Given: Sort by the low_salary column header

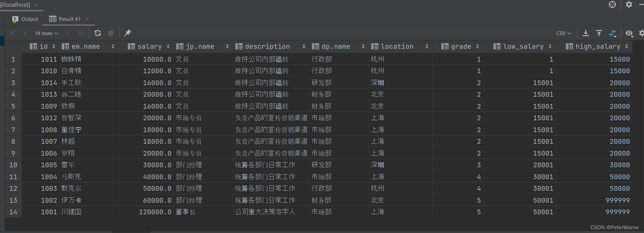Looking at the screenshot, I should (x=519, y=46).
